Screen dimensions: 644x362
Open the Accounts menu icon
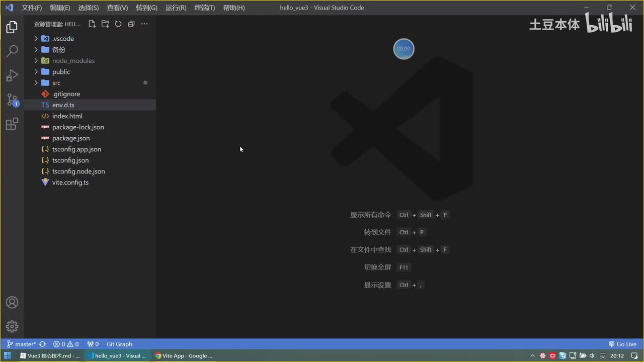(x=12, y=303)
